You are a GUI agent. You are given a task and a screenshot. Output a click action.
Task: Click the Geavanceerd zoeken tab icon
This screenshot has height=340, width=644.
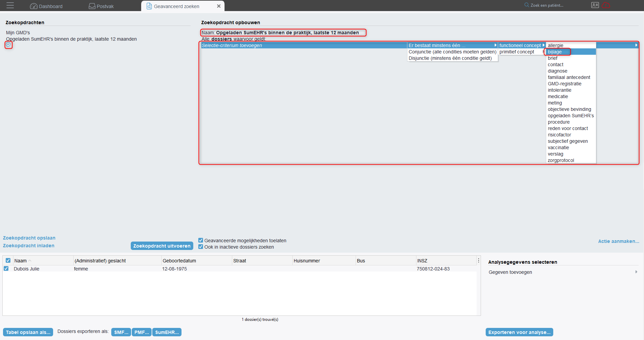(149, 6)
